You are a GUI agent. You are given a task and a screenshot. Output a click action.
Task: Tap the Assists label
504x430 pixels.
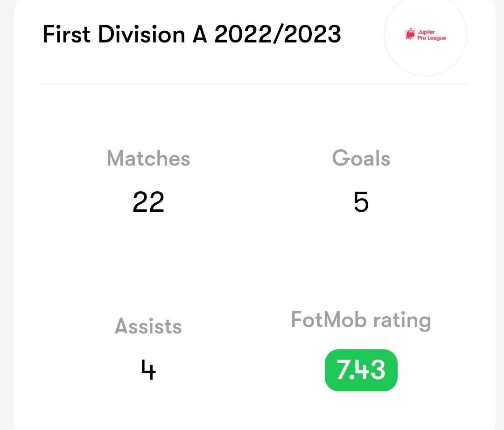click(148, 326)
